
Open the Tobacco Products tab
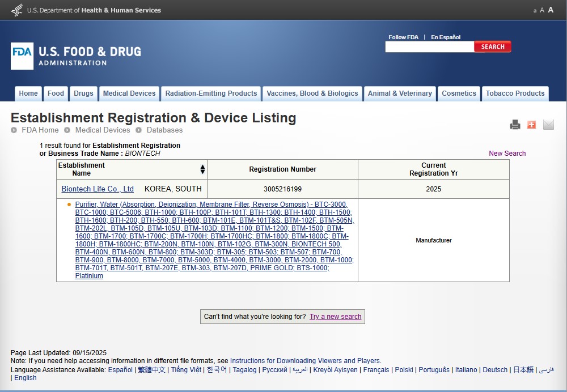pos(515,93)
